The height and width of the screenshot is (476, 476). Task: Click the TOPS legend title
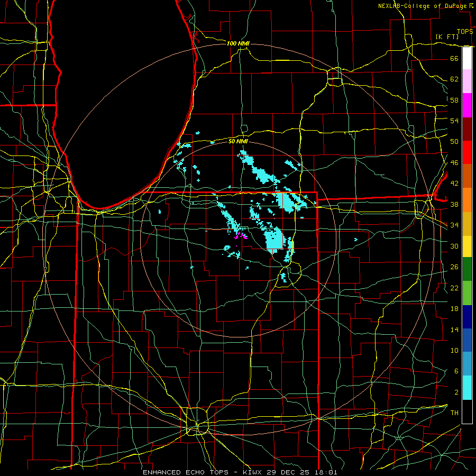coord(465,31)
